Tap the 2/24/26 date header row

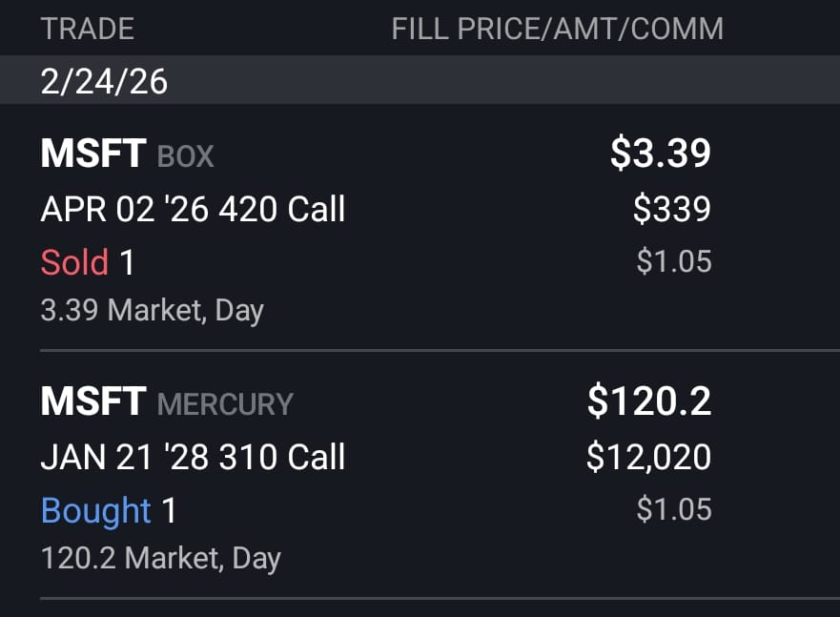point(420,80)
